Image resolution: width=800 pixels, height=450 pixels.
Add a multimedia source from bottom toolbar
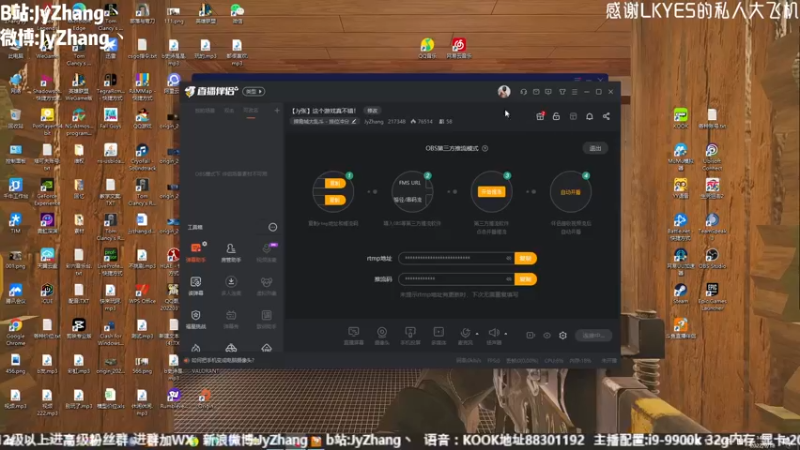[x=439, y=336]
